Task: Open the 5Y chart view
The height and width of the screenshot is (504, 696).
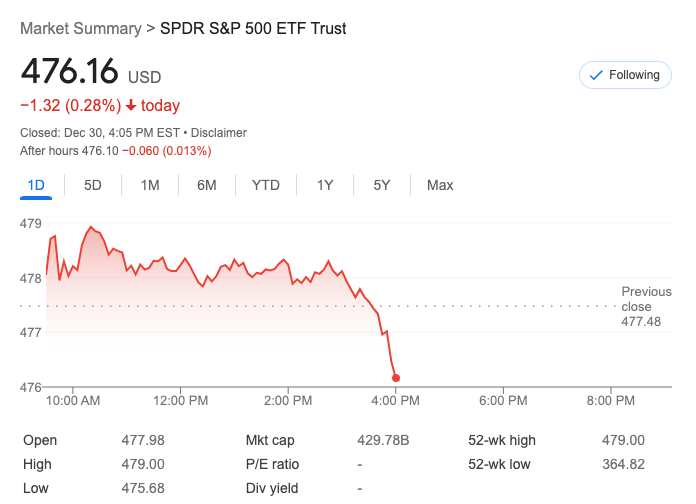Action: [382, 185]
